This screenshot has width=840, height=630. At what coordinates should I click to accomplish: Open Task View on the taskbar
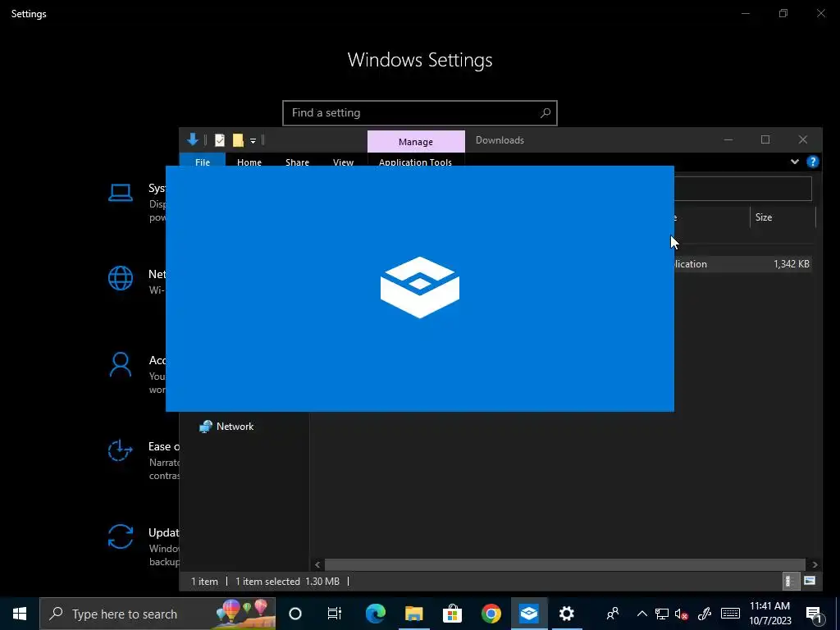(x=335, y=614)
